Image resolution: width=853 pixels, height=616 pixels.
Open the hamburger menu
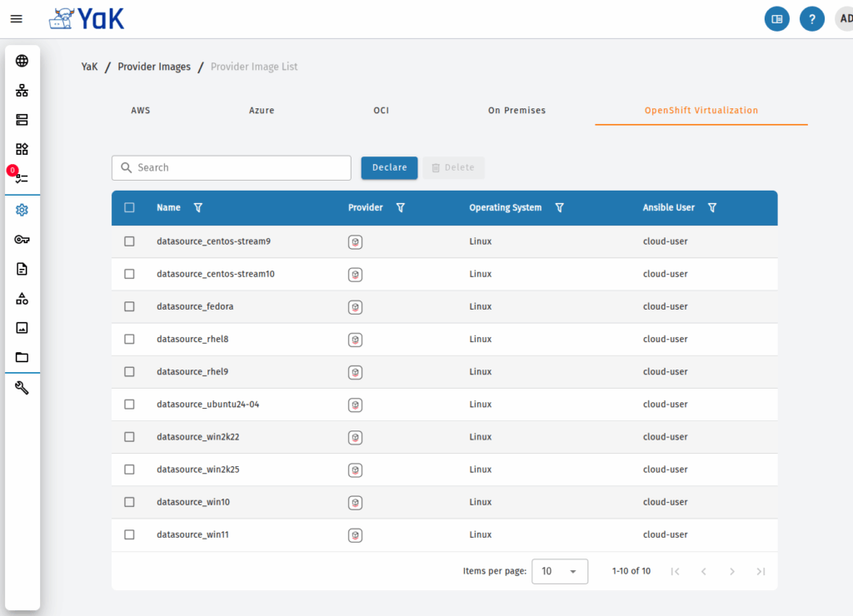click(17, 19)
